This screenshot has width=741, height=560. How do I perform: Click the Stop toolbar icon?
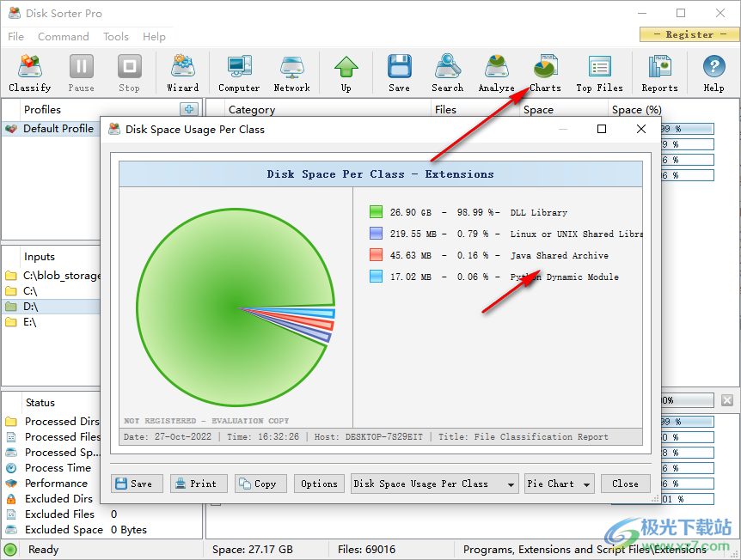pyautogui.click(x=129, y=73)
